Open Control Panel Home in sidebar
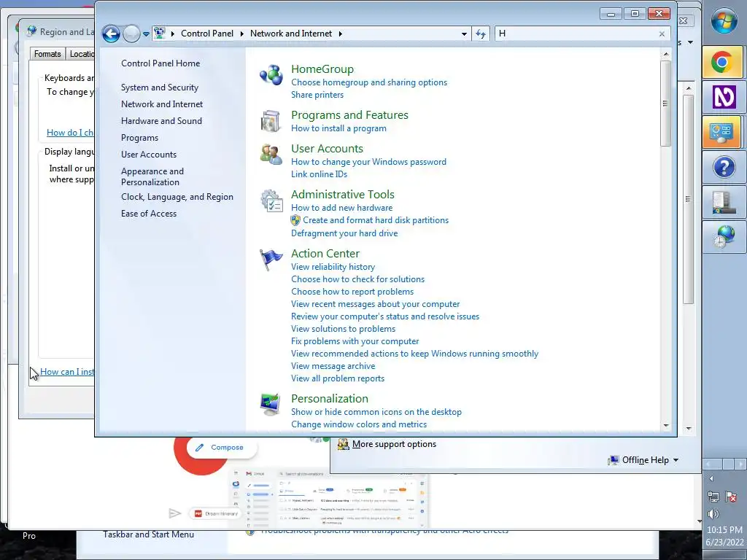This screenshot has height=560, width=747. (160, 63)
